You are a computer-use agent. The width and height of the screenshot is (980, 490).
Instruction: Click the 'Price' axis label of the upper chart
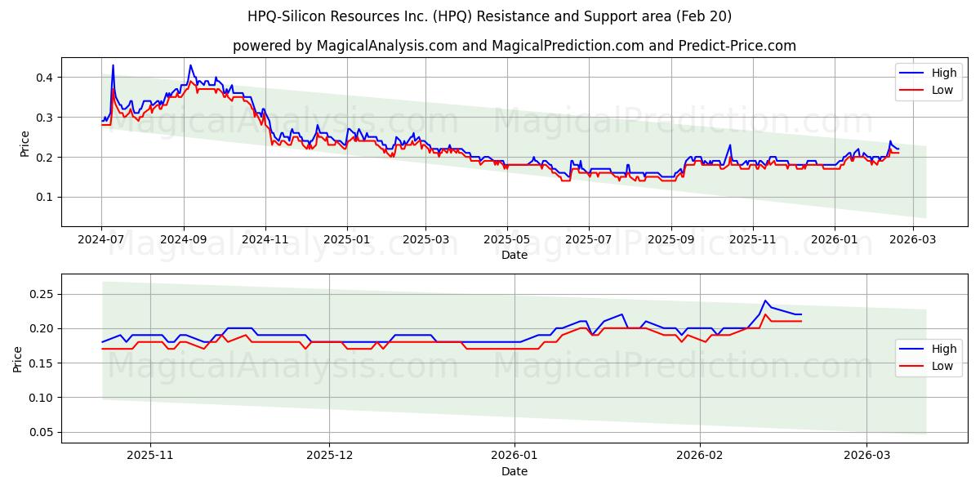24,141
